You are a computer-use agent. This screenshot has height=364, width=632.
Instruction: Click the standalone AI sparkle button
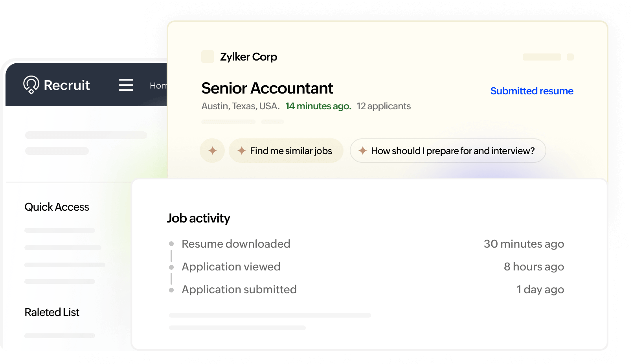(212, 151)
